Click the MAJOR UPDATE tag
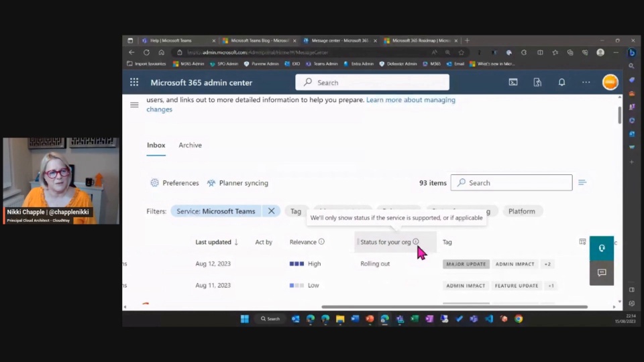The image size is (644, 362). [x=466, y=264]
